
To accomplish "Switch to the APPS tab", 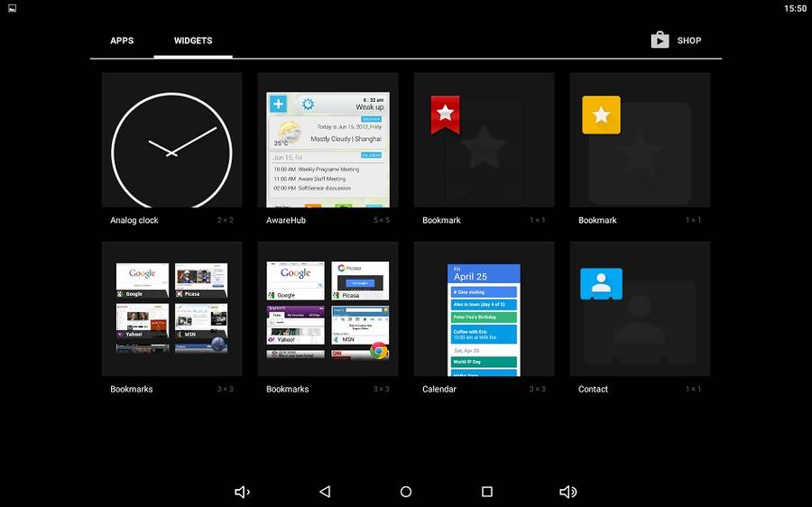I will pyautogui.click(x=122, y=41).
